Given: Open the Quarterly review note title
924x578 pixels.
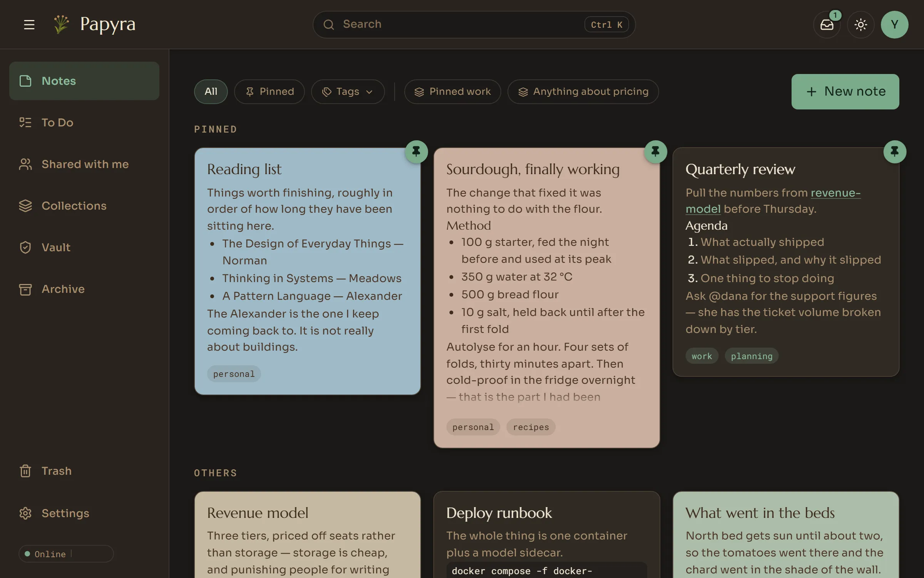Looking at the screenshot, I should click(740, 169).
